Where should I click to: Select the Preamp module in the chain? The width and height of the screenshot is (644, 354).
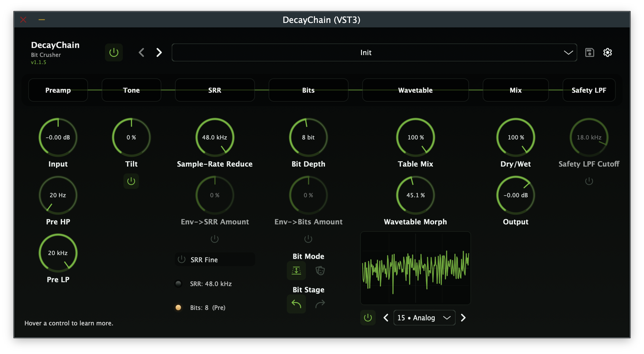pos(58,90)
